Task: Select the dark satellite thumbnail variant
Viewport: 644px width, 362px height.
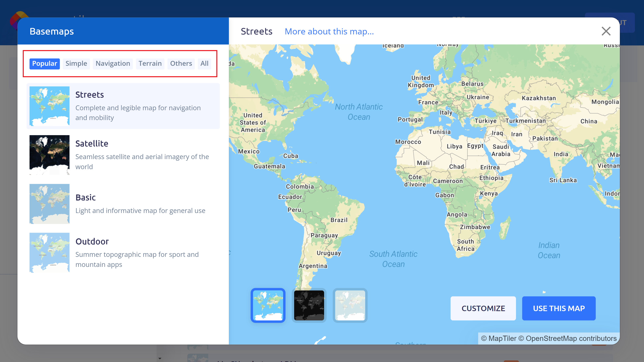Action: [x=308, y=305]
